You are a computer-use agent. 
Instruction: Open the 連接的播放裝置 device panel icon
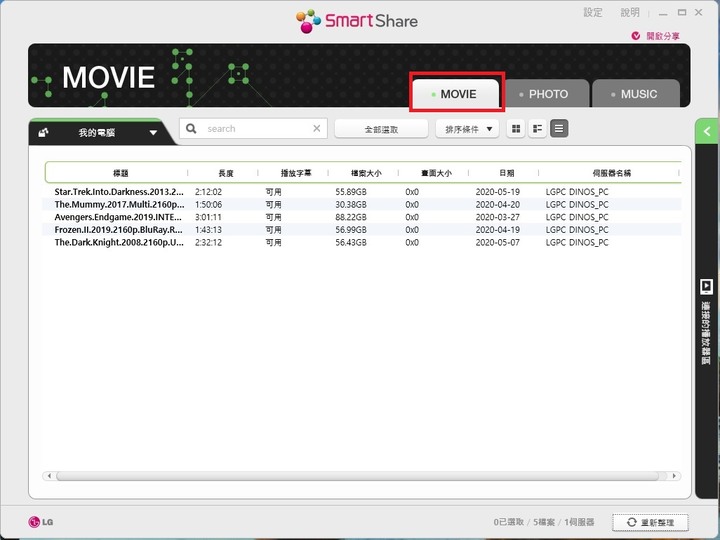tap(706, 287)
